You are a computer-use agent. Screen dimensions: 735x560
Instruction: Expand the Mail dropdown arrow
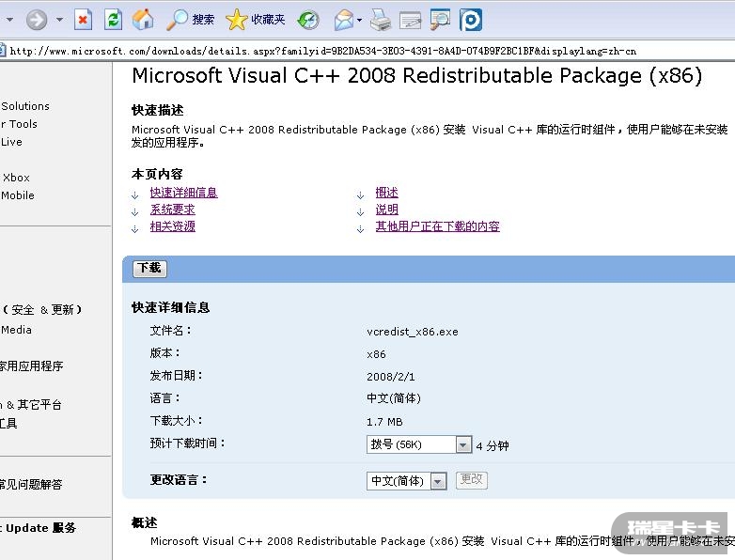360,20
